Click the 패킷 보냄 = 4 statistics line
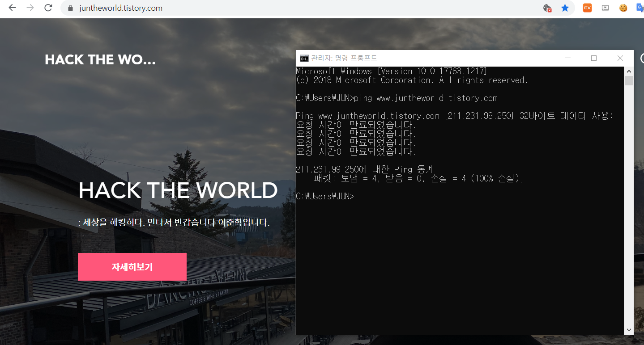644x345 pixels. pos(418,178)
